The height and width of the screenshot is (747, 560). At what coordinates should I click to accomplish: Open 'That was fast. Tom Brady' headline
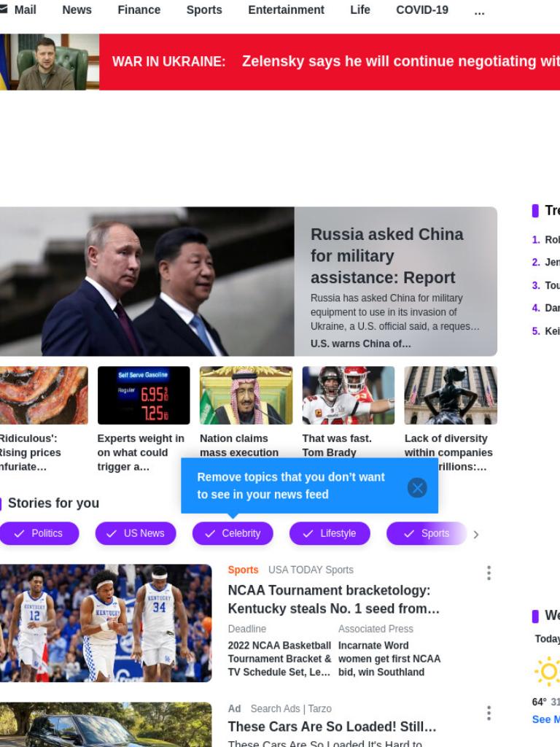click(x=337, y=445)
